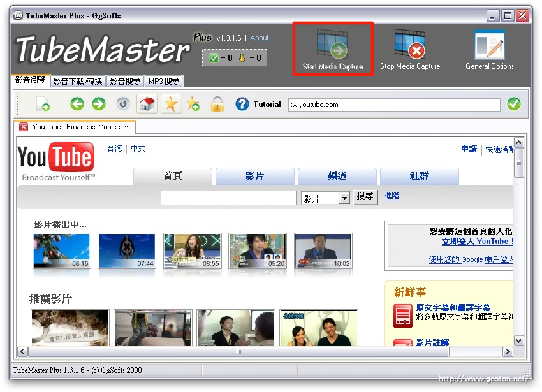Click the address bar showing tw.youtube.com

[x=394, y=105]
